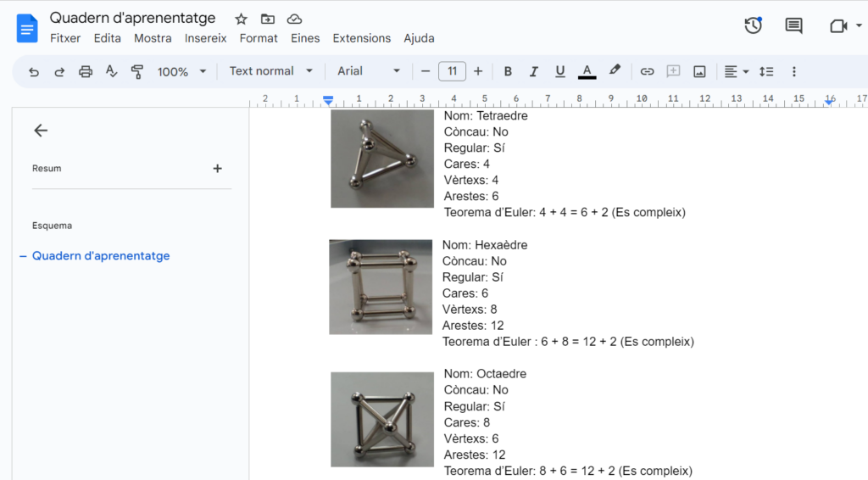The width and height of the screenshot is (868, 480).
Task: Click the font size field showing 11
Action: [452, 72]
